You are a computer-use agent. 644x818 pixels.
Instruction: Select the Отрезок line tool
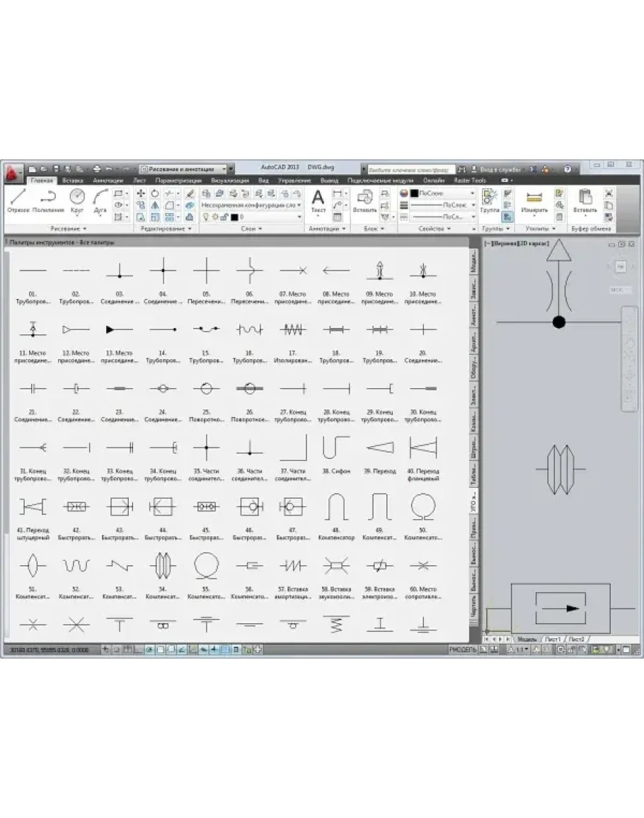tap(18, 200)
